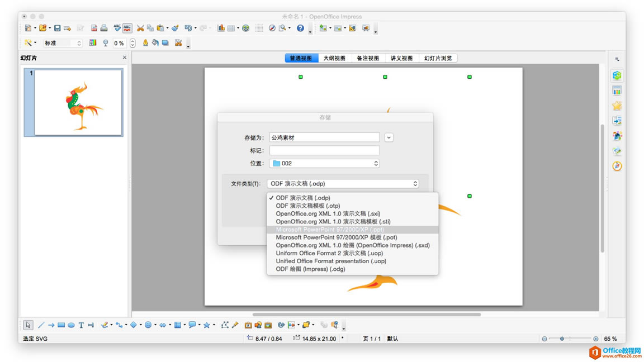Image resolution: width=644 pixels, height=362 pixels.
Task: Open the Print icon in the toolbar
Action: click(103, 28)
